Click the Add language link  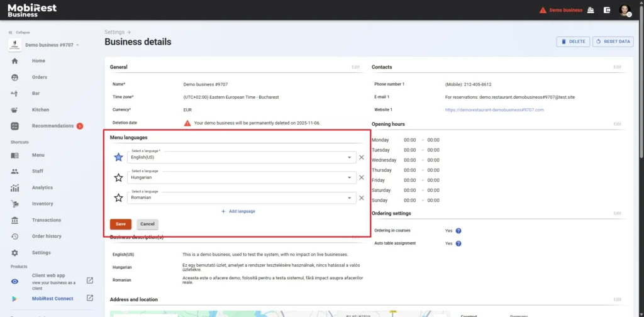[x=238, y=211]
